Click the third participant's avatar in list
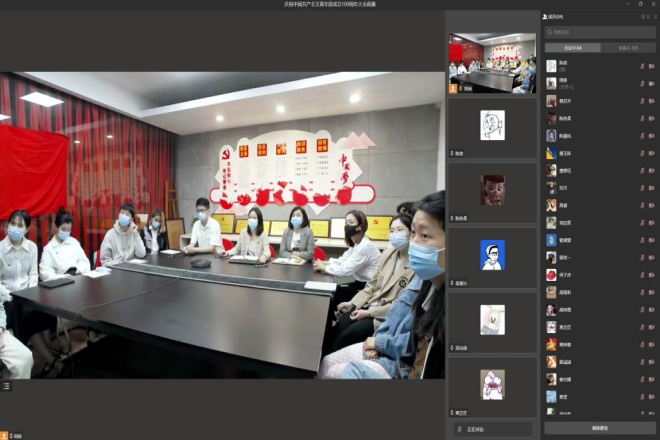This screenshot has height=440, width=660. coord(551,100)
